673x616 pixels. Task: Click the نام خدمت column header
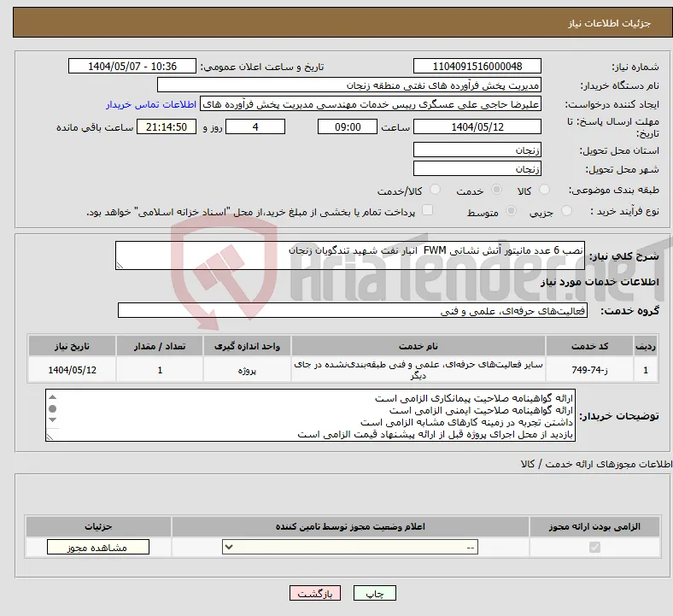tap(418, 346)
